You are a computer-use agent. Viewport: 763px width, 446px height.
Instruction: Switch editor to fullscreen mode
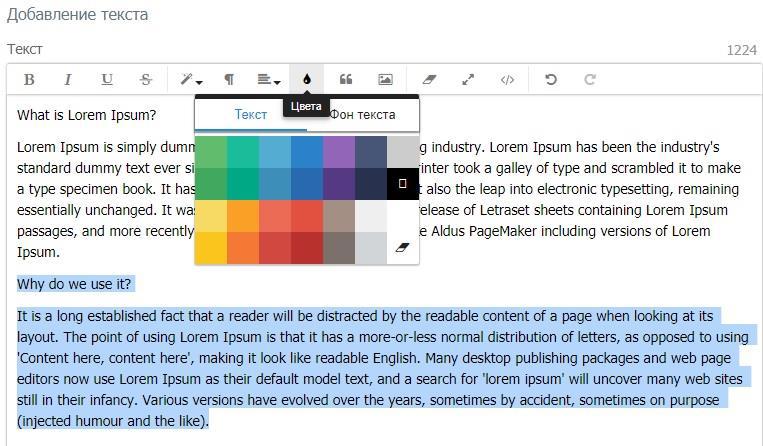[468, 79]
